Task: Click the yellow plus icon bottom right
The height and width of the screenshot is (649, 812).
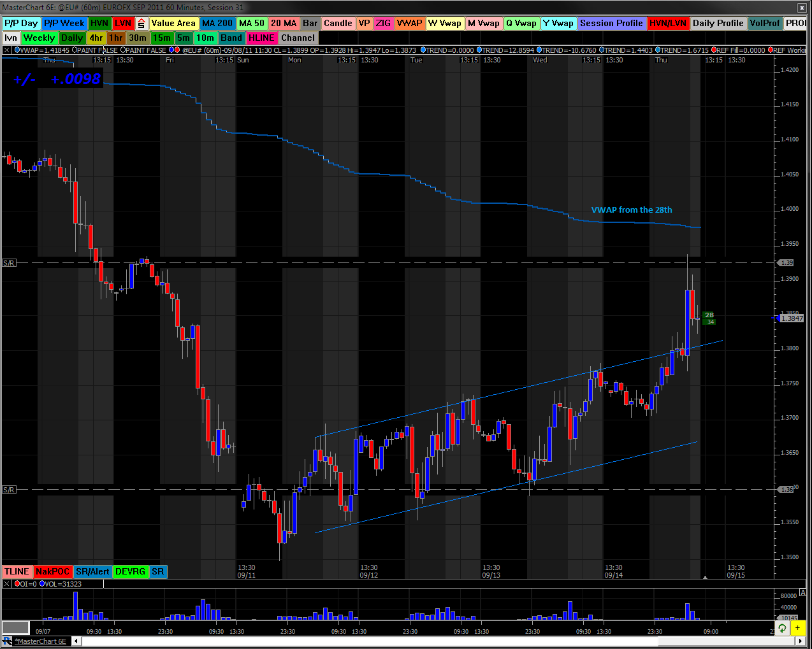Action: 797,628
